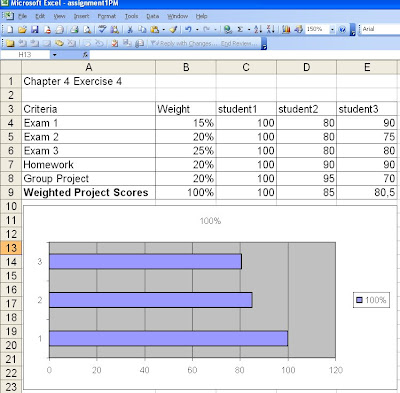Open the Window menu
Image resolution: width=400 pixels, height=393 pixels.
(177, 16)
